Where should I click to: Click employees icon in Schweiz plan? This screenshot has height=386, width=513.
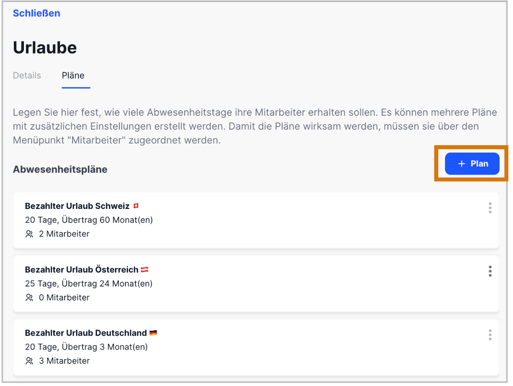29,234
